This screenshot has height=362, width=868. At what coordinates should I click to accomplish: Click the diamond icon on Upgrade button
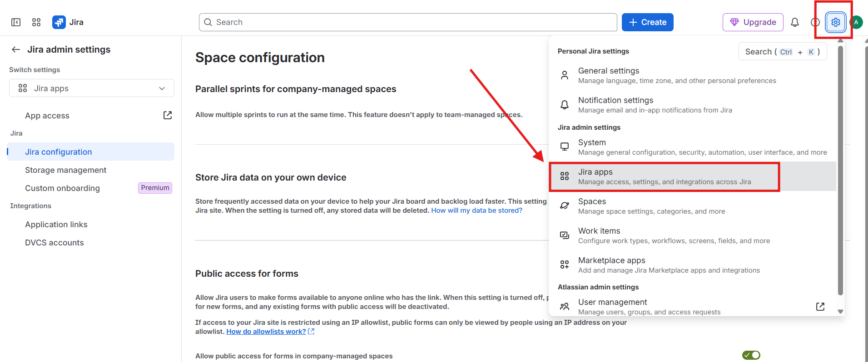pyautogui.click(x=734, y=22)
